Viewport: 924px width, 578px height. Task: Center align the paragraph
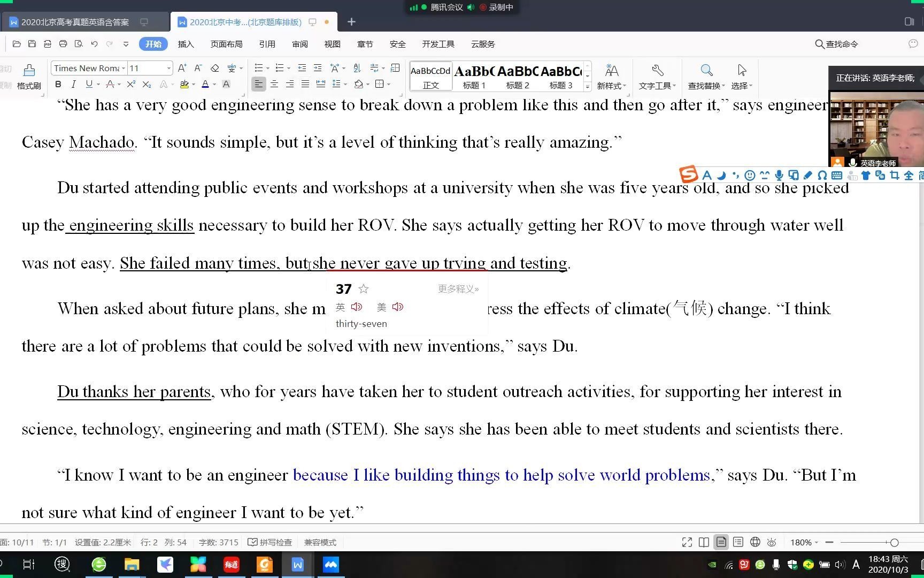point(274,84)
